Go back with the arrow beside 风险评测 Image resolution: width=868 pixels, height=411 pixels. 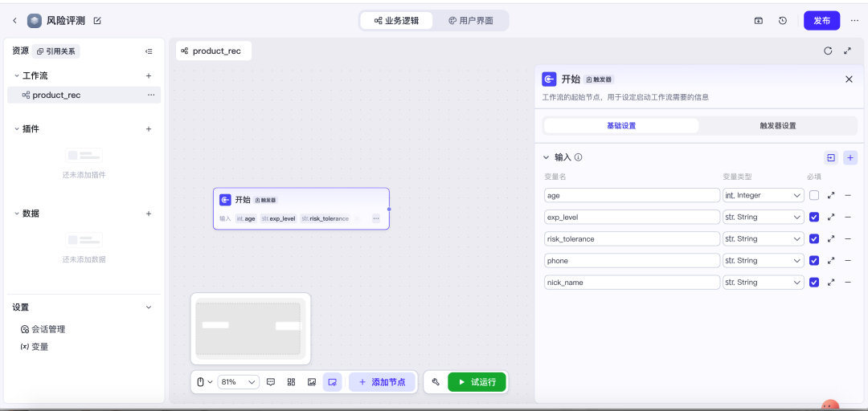15,21
